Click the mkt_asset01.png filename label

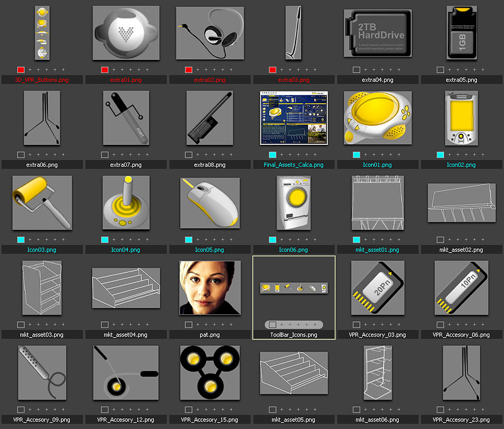tap(377, 249)
